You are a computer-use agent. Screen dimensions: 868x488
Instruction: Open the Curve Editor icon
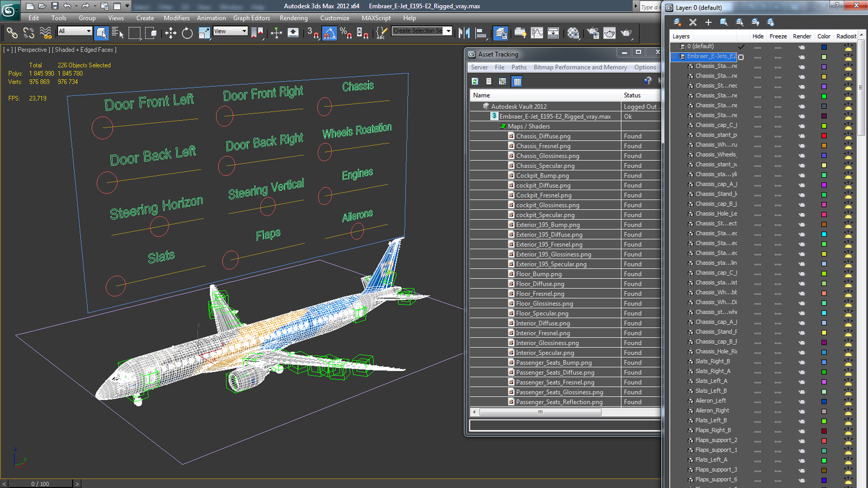pos(537,33)
